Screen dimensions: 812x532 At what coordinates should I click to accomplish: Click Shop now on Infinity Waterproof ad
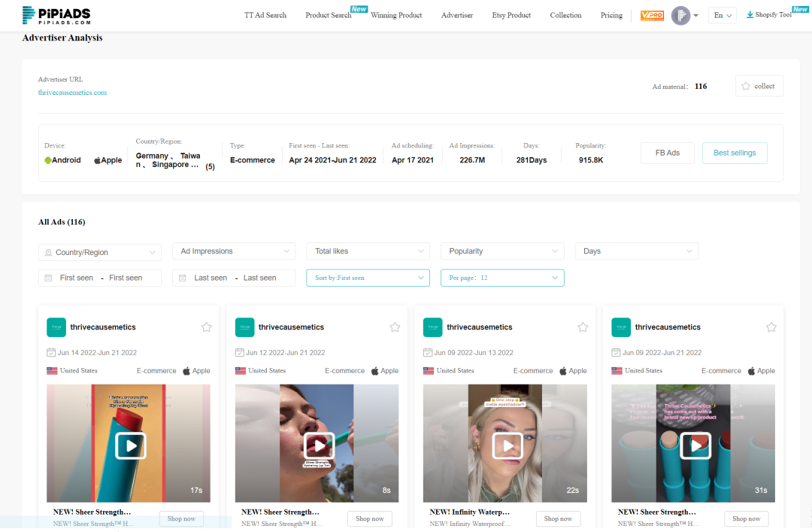click(558, 518)
